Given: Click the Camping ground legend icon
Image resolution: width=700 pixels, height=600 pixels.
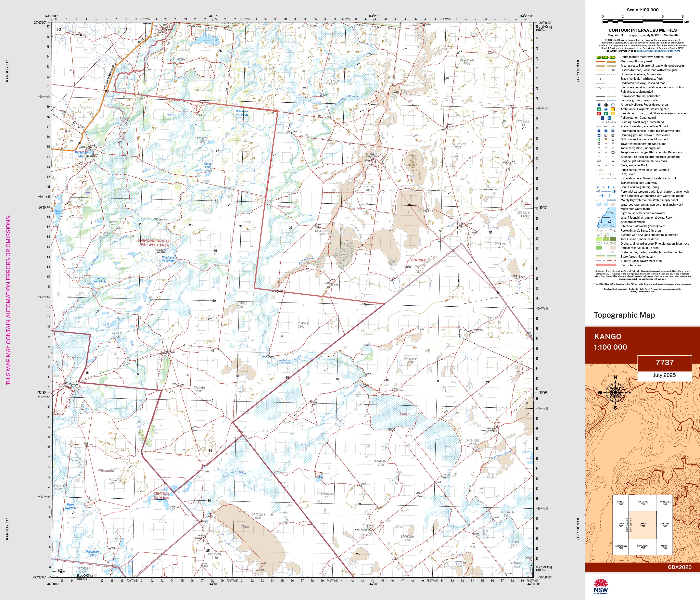Looking at the screenshot, I should pyautogui.click(x=599, y=135).
